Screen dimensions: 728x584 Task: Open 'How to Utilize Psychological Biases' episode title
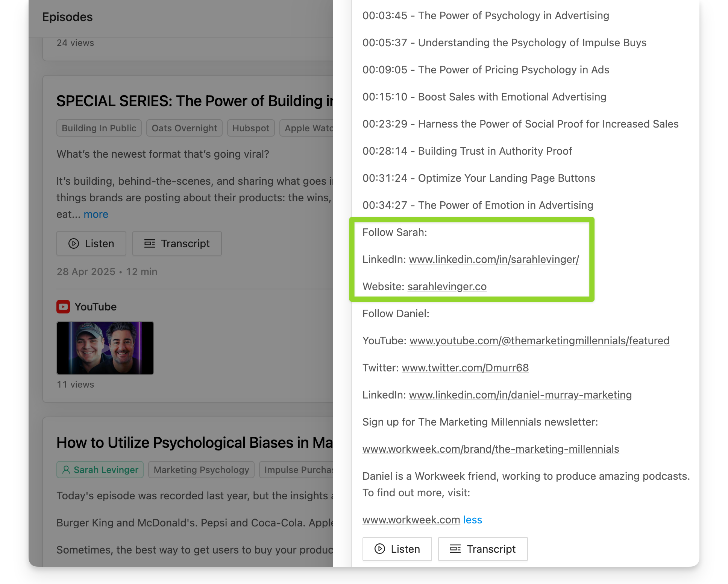pos(195,443)
